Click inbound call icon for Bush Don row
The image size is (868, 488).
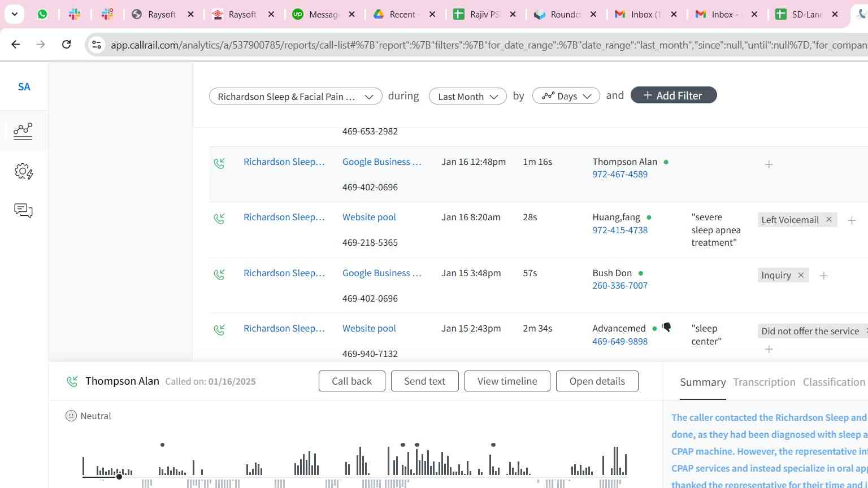click(x=219, y=274)
